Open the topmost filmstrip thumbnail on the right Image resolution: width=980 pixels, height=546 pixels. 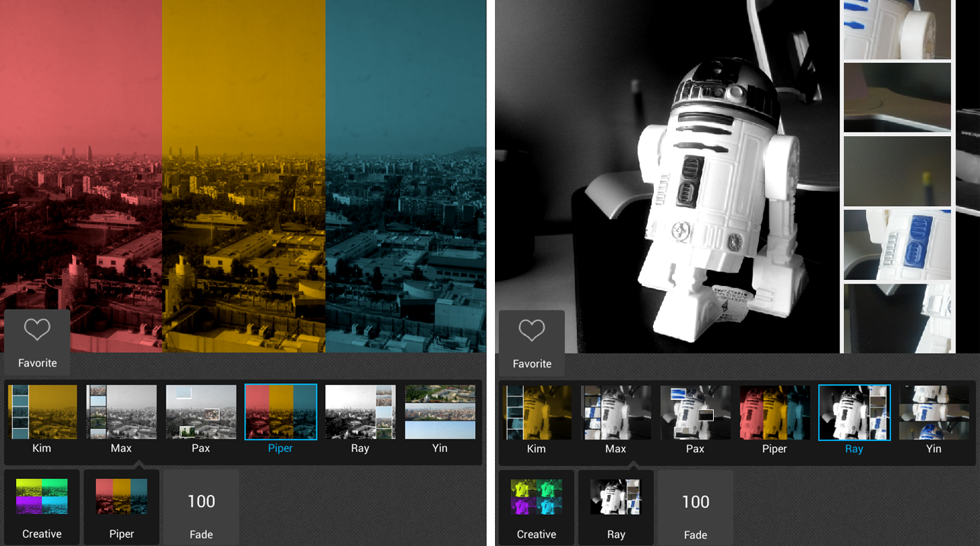(896, 30)
